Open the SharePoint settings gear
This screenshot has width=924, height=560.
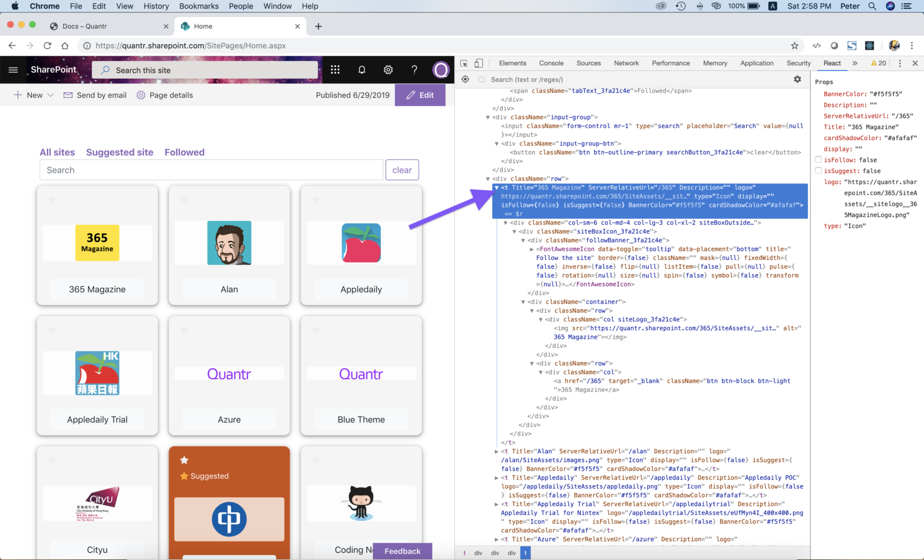(x=388, y=69)
